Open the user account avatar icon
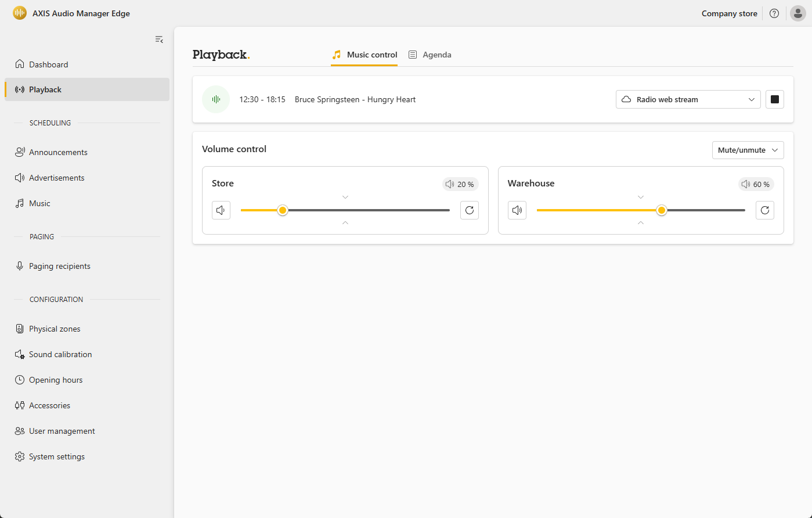Image resolution: width=812 pixels, height=518 pixels. click(797, 13)
